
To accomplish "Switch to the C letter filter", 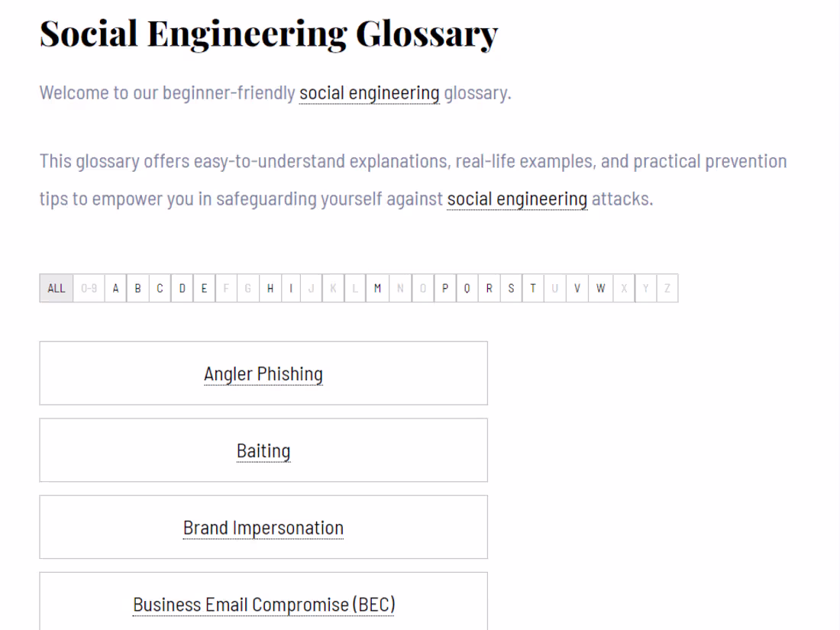I will point(160,288).
